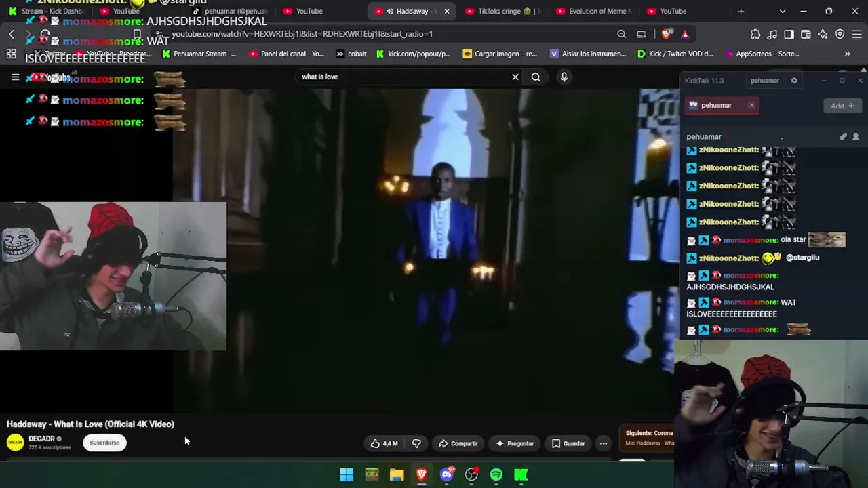Dislike the Haddaway video
This screenshot has width=868, height=488.
point(416,443)
